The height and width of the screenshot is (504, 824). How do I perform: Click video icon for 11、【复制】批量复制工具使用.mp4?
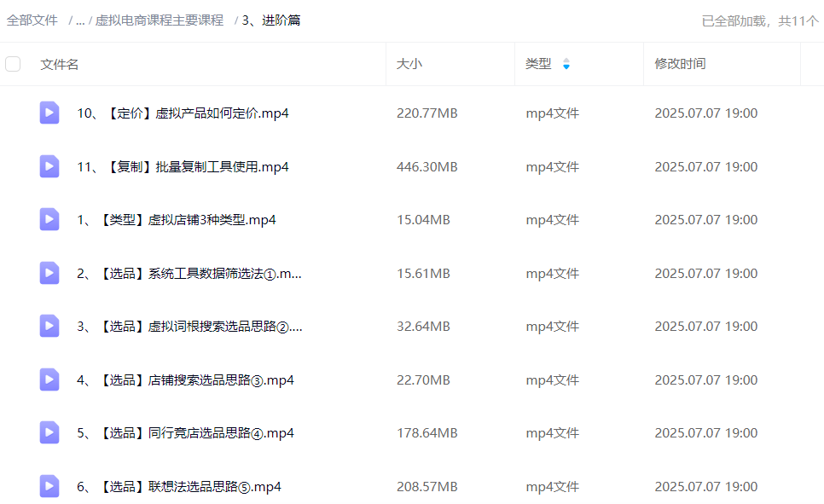pos(49,166)
